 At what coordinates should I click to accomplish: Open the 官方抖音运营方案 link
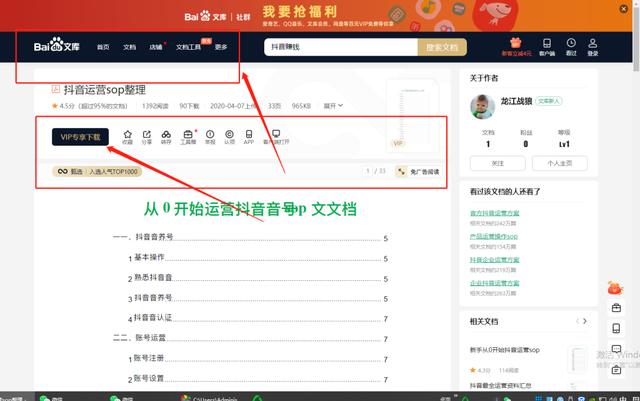click(x=494, y=213)
